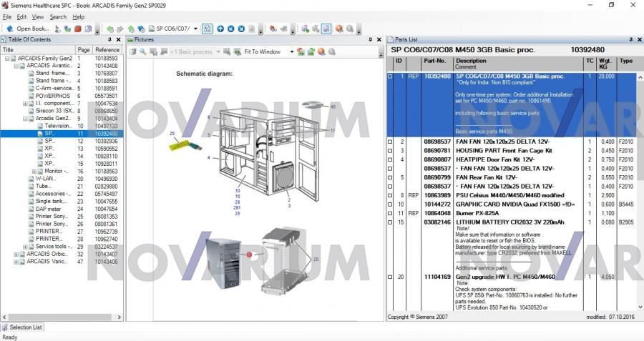The width and height of the screenshot is (644, 341).
Task: Tick checkbox for HOUSING PART Front Fan Cage Kit
Action: [x=390, y=150]
